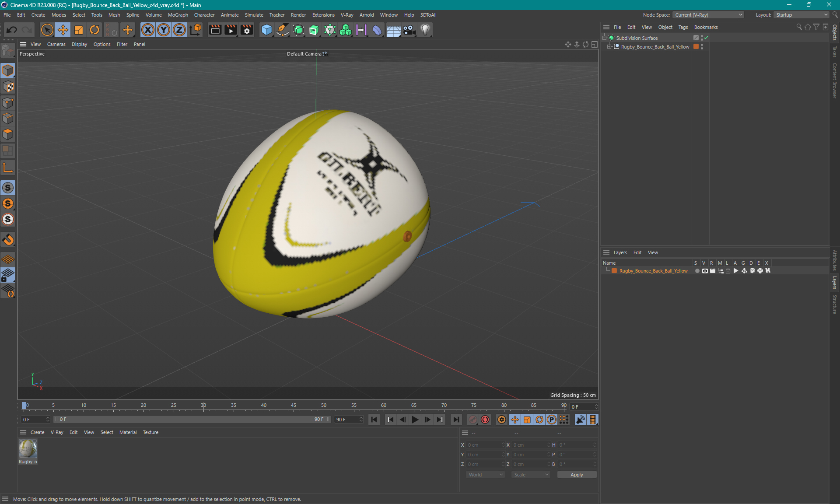Click Play Forwards button
Viewport: 840px width, 504px height.
[x=415, y=420]
